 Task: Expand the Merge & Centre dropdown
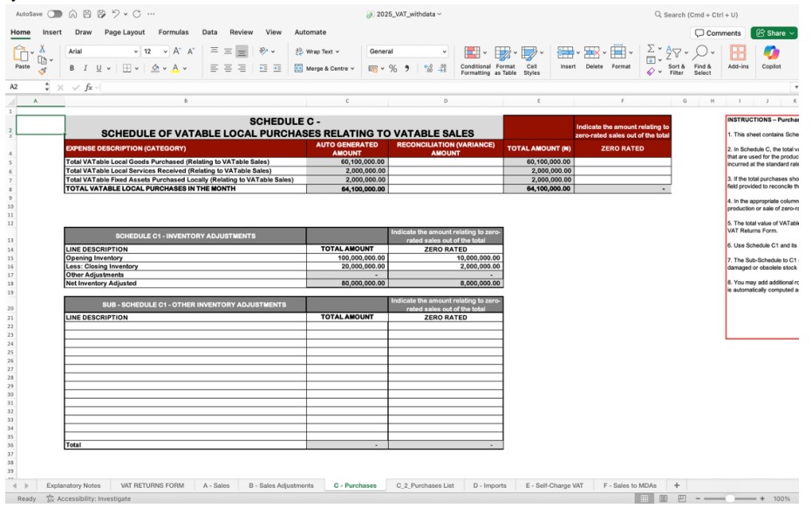coord(353,68)
